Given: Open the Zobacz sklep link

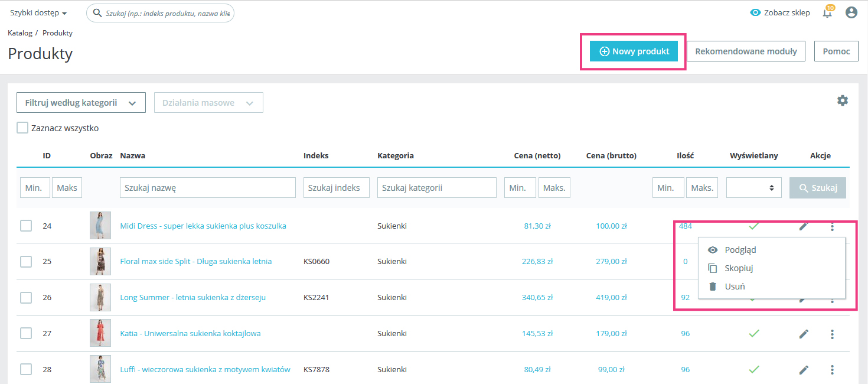Looking at the screenshot, I should point(780,12).
